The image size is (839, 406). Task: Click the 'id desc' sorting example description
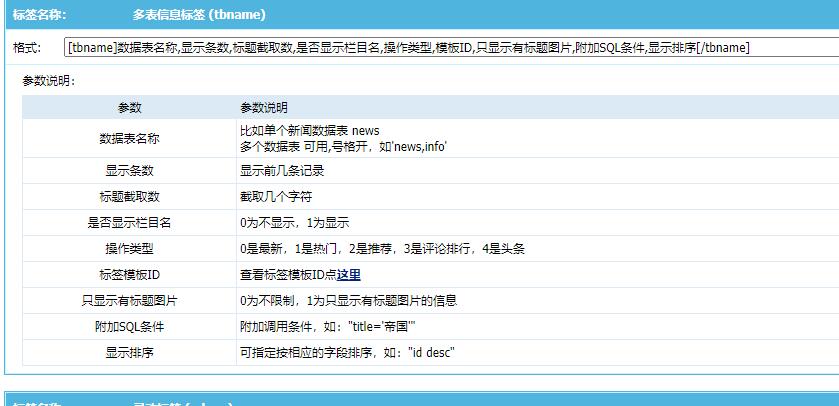coord(348,353)
